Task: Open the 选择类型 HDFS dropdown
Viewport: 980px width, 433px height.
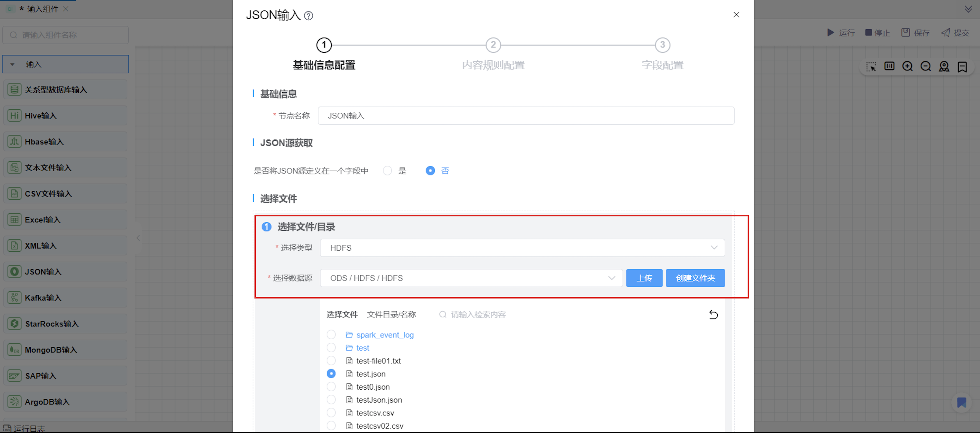Action: pyautogui.click(x=522, y=248)
